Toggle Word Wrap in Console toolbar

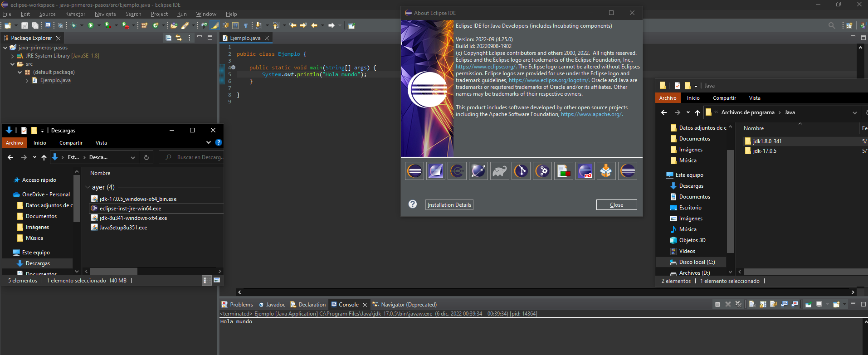click(x=773, y=304)
